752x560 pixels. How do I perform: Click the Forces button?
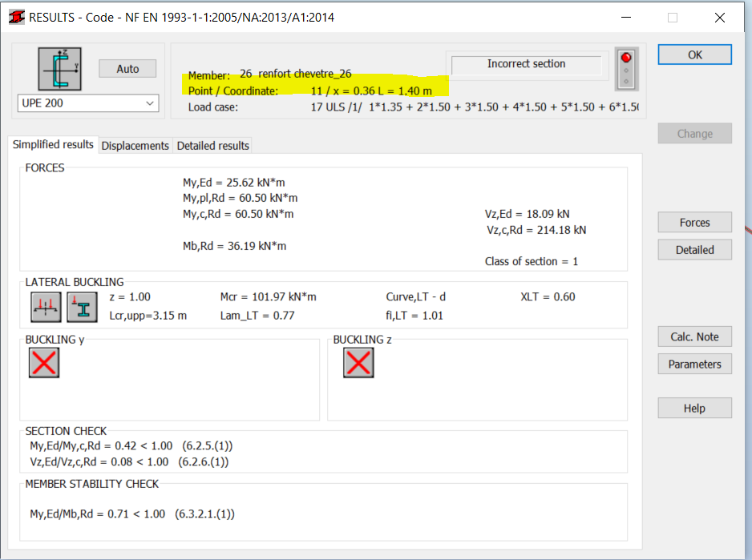coord(694,222)
